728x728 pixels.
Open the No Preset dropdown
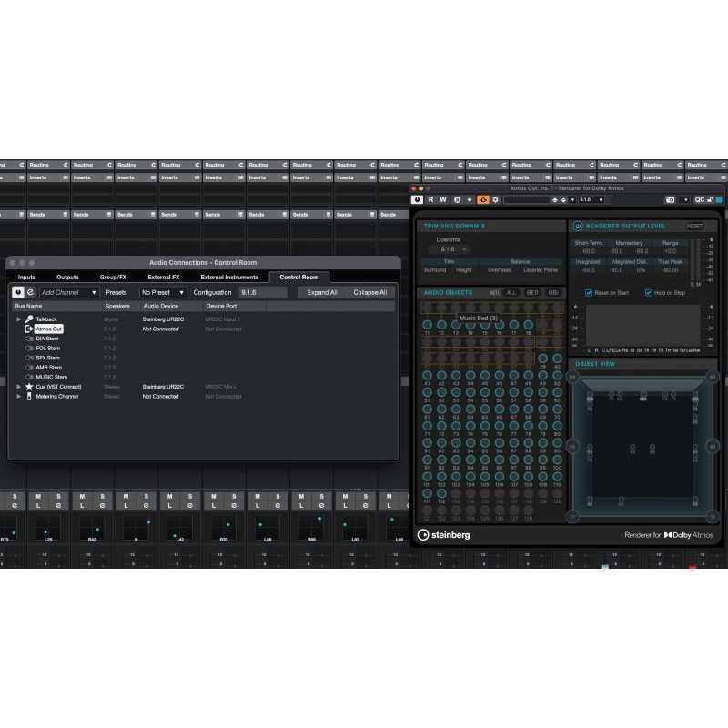(163, 292)
